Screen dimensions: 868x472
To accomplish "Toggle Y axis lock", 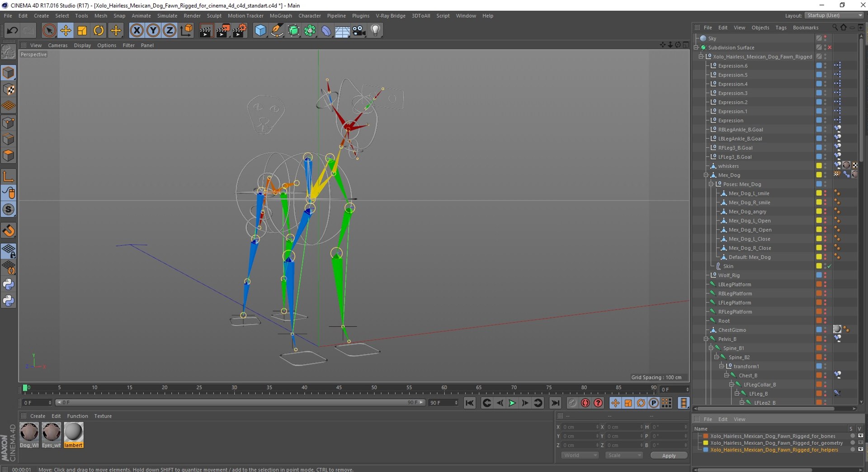I will click(153, 30).
